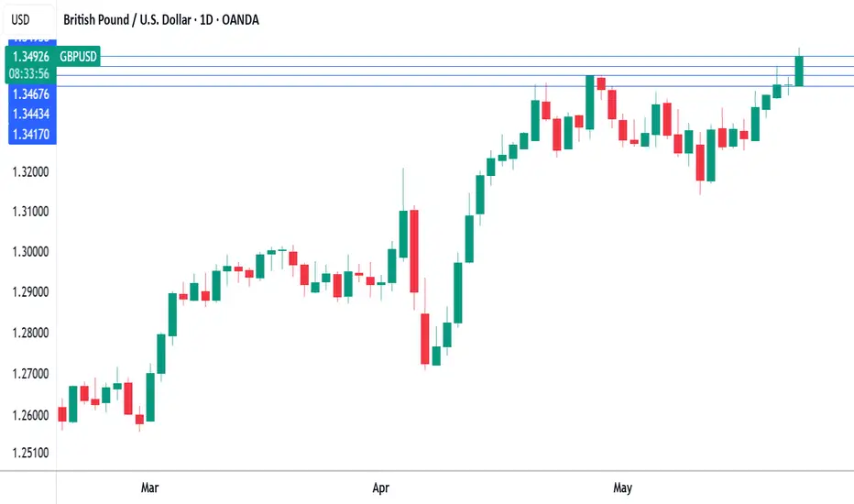Image resolution: width=854 pixels, height=504 pixels.
Task: Click the 1.30000 tick on price axis
Action: click(x=30, y=252)
